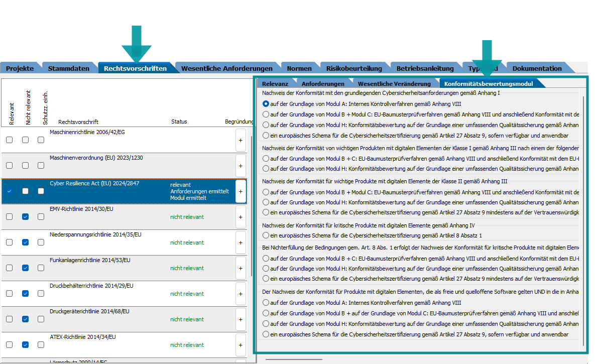Image resolution: width=596 pixels, height=364 pixels.
Task: Click horizontal scrollbar below conformity module panel
Action: pos(294,359)
